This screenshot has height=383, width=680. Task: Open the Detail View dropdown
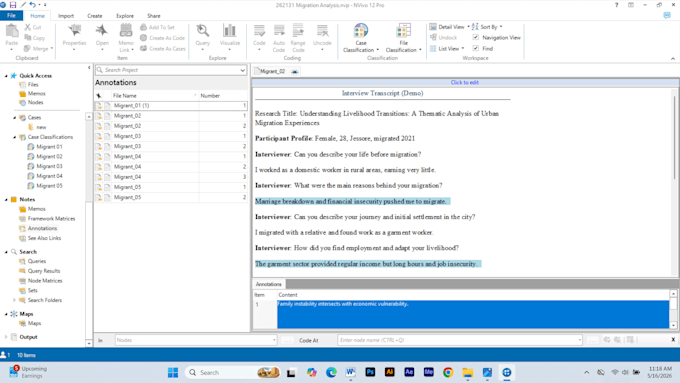[450, 27]
